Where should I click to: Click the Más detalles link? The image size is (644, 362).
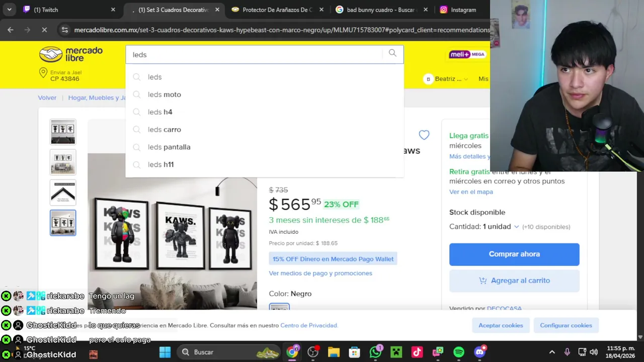click(469, 156)
